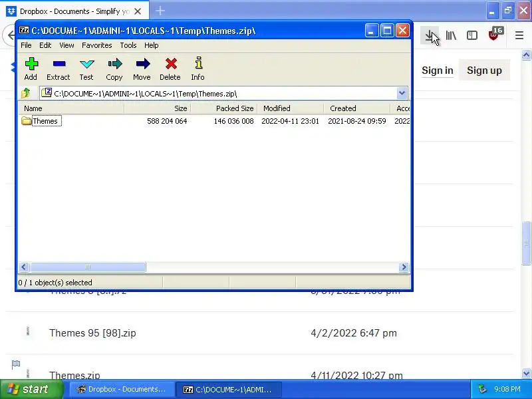
Task: Close the Dropbox browser tab
Action: pos(138,11)
